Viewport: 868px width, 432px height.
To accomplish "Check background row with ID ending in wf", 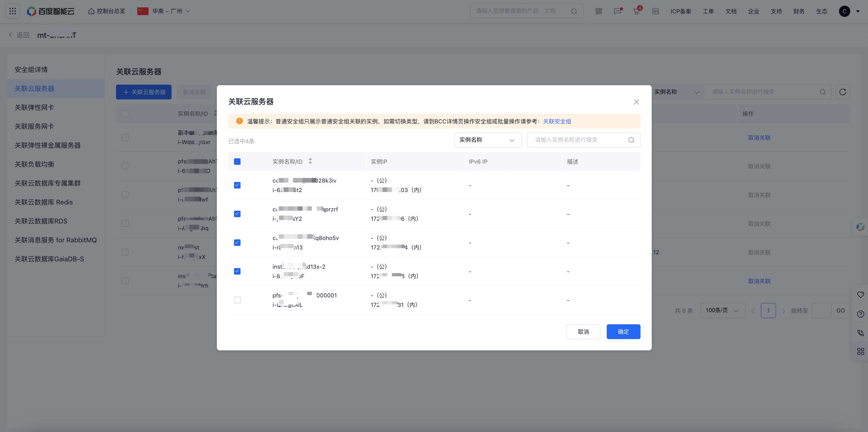I will [125, 194].
